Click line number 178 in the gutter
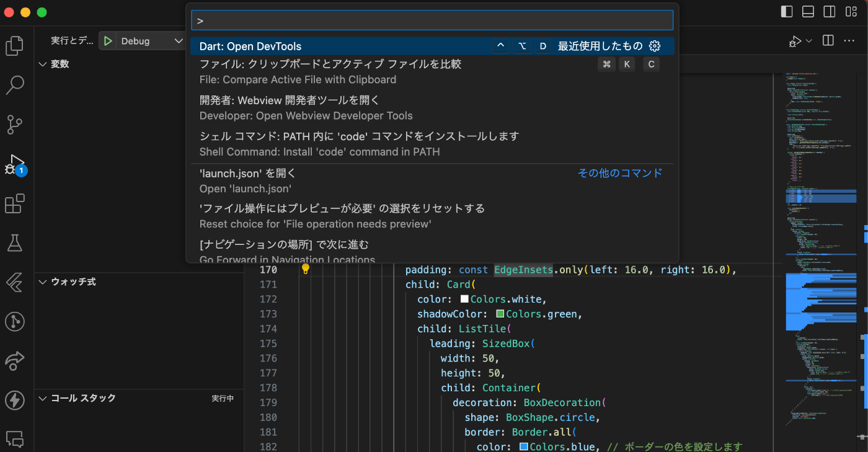Viewport: 868px width, 452px height. (268, 388)
